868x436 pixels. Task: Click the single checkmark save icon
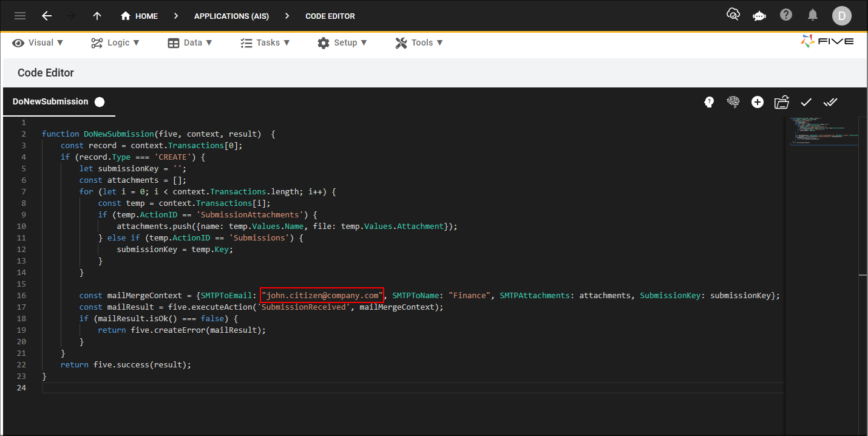pos(806,102)
